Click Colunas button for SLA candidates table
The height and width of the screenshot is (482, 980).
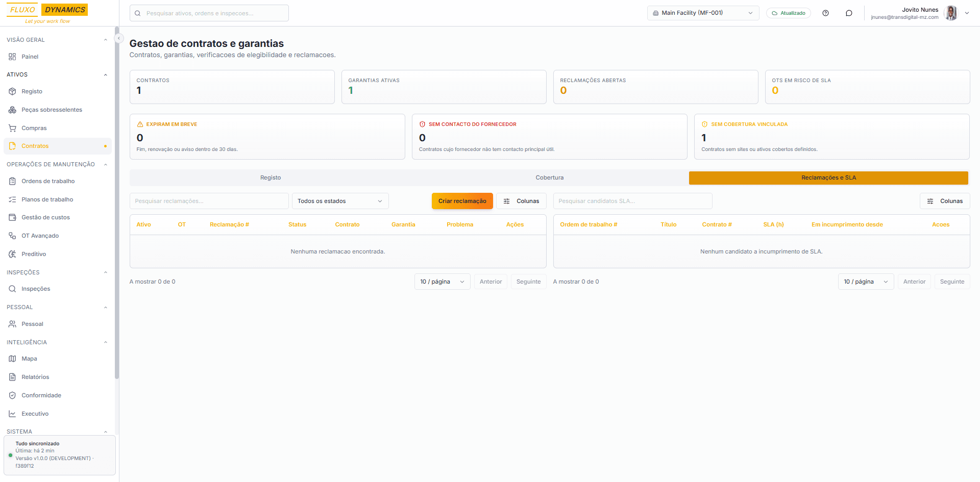(x=944, y=201)
